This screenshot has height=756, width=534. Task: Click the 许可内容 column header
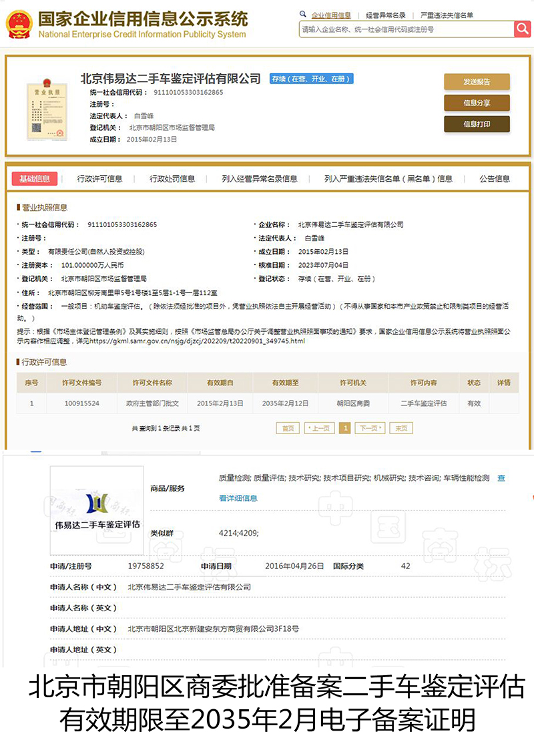424,383
